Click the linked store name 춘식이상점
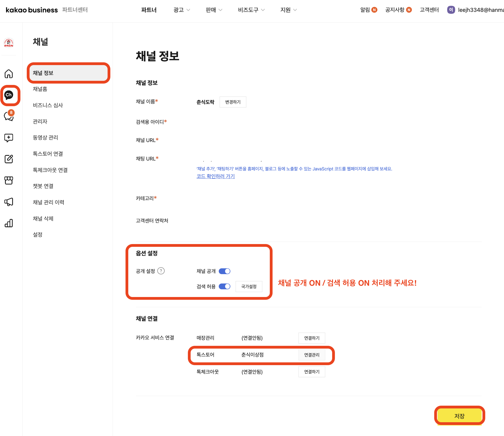This screenshot has height=436, width=504. click(252, 355)
